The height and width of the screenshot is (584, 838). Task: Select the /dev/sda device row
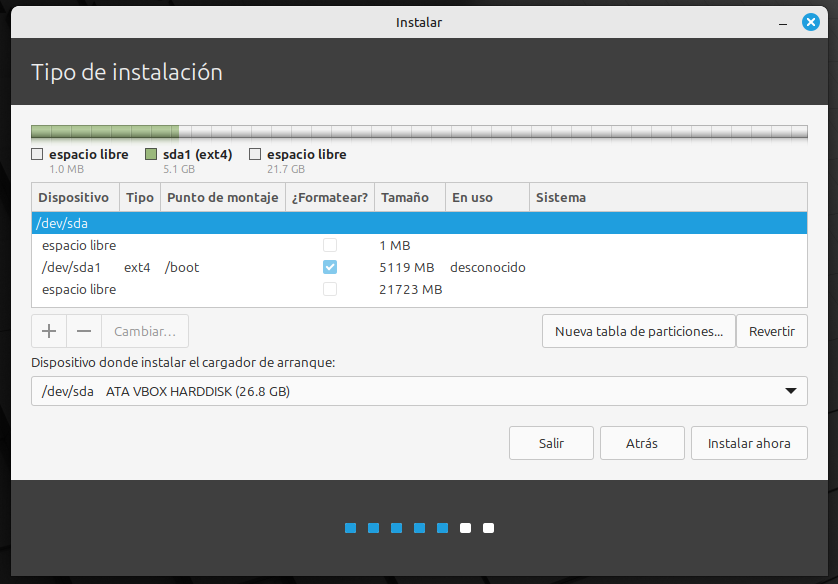click(419, 223)
